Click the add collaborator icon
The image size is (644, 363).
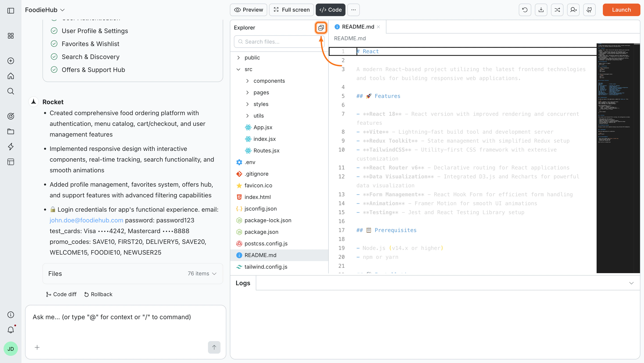573,10
